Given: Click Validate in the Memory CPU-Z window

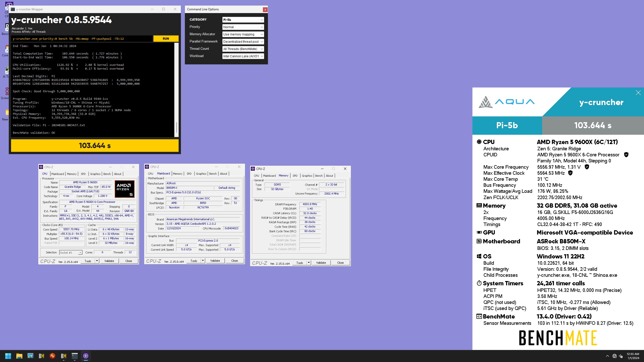Looking at the screenshot, I should 321,263.
